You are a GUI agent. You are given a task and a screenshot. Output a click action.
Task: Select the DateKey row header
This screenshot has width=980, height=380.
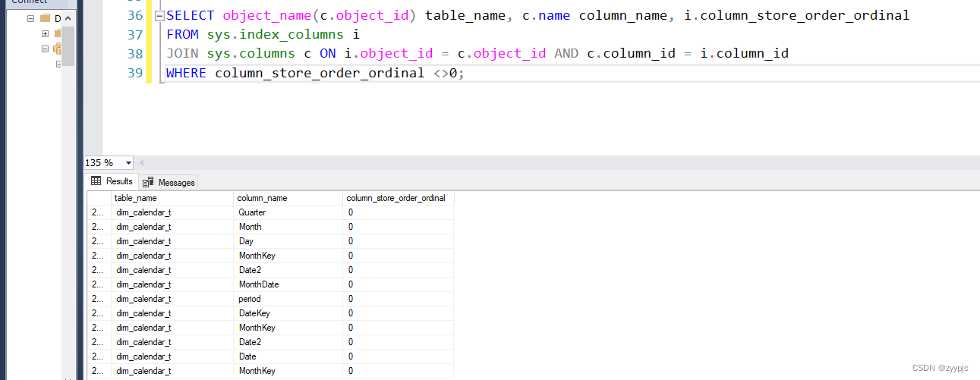pos(99,313)
